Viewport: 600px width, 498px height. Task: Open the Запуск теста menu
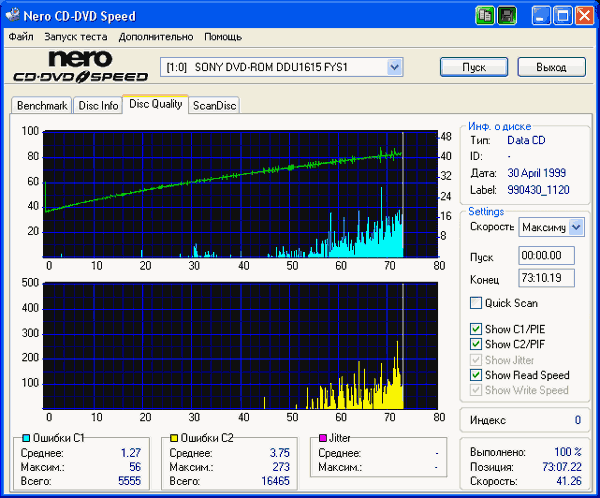[76, 37]
